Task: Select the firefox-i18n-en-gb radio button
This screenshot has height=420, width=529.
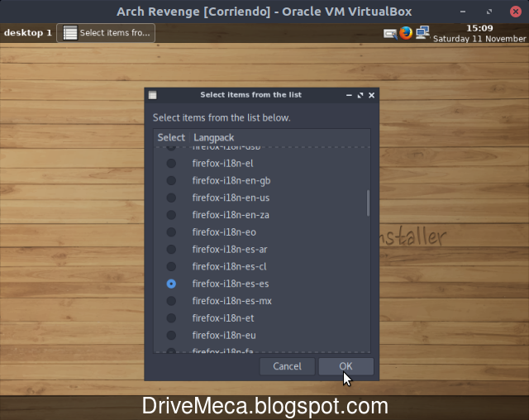Action: click(x=171, y=181)
